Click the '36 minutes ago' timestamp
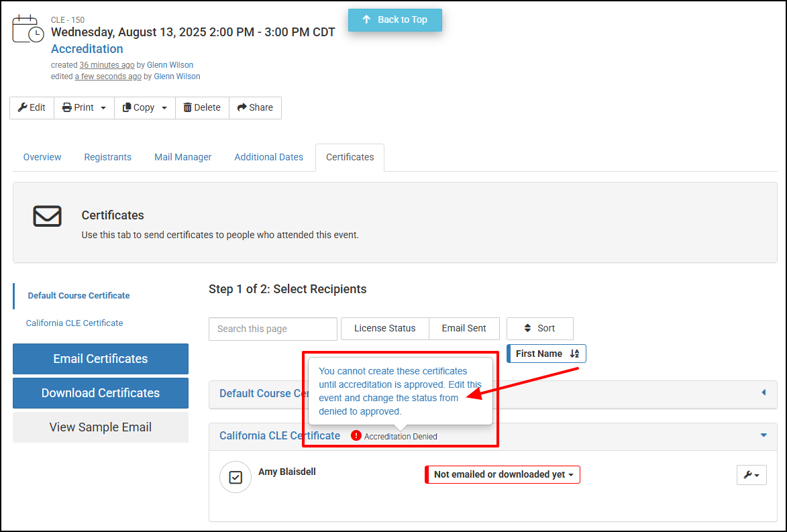 (x=107, y=65)
